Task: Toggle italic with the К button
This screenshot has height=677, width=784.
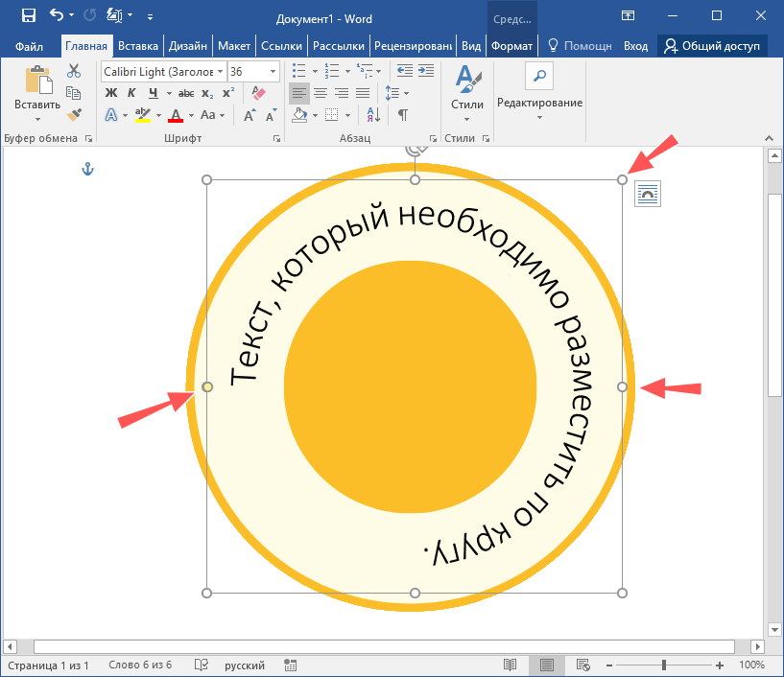Action: pos(131,93)
